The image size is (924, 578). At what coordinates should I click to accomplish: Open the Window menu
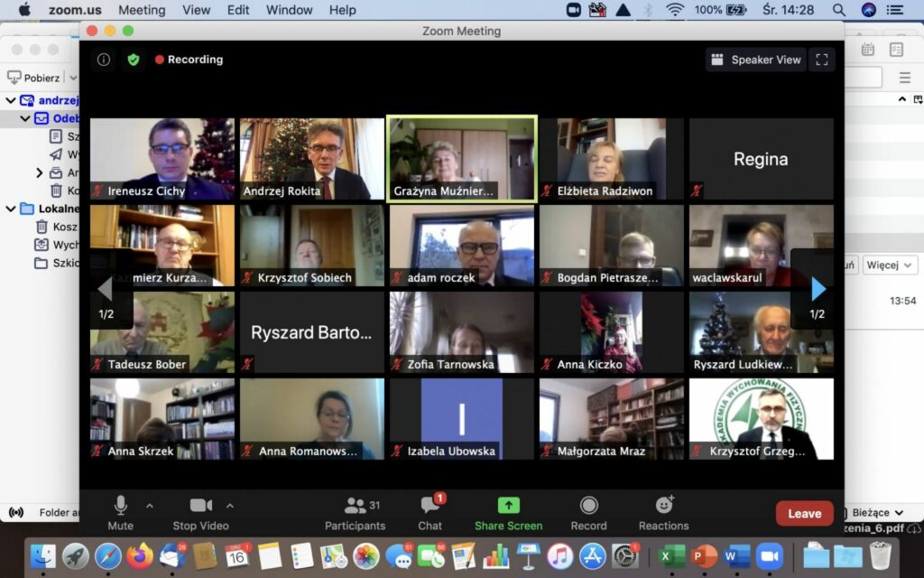(x=289, y=10)
